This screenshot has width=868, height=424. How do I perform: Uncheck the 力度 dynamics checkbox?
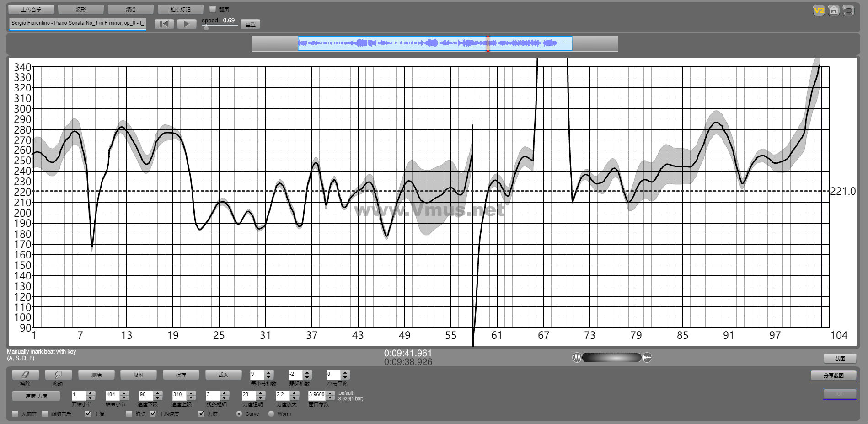[x=201, y=413]
